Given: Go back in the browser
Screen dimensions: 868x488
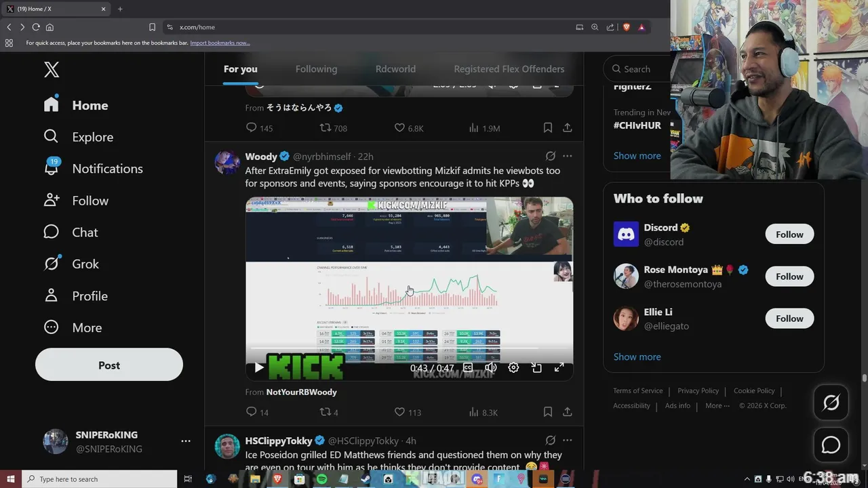Looking at the screenshot, I should (9, 27).
